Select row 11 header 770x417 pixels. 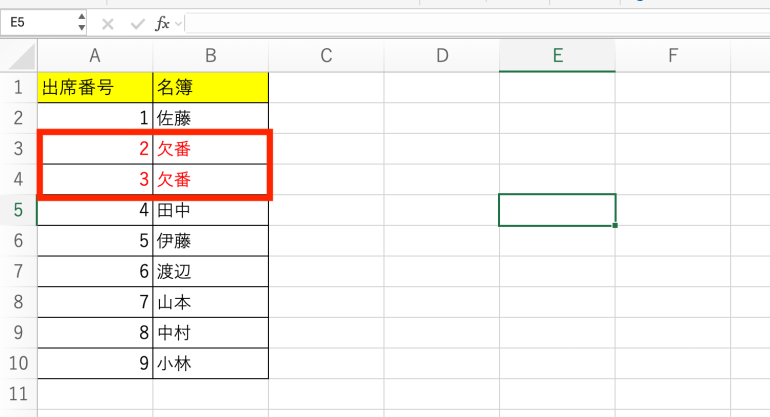18,396
